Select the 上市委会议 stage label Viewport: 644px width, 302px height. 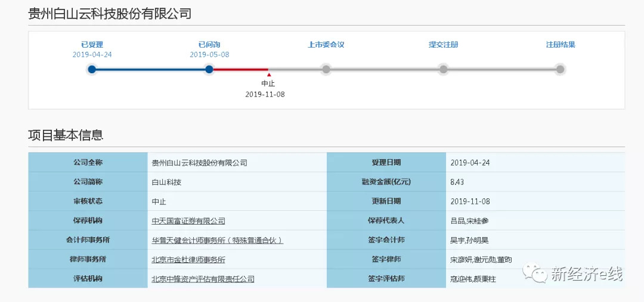[326, 45]
